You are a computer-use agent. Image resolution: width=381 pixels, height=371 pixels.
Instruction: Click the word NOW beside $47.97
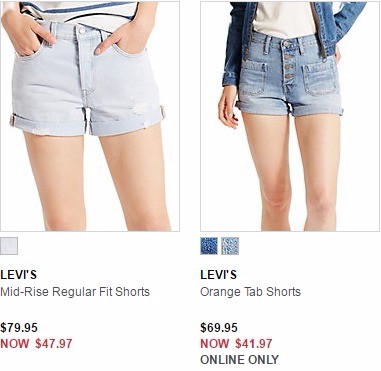tap(15, 343)
